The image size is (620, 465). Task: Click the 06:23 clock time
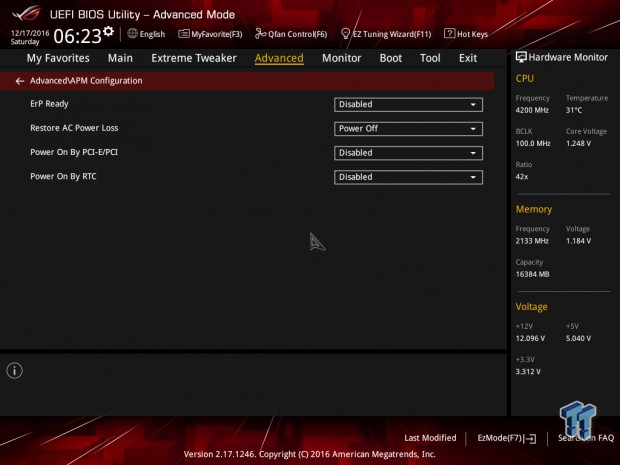click(x=78, y=36)
